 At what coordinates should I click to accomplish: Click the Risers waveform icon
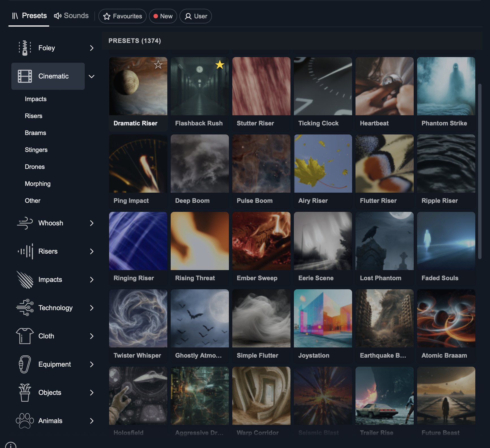point(25,251)
